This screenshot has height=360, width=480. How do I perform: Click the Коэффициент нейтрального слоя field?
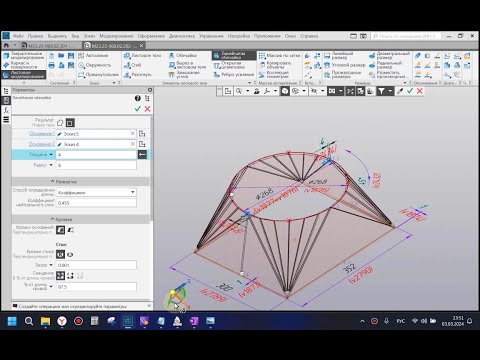pyautogui.click(x=96, y=203)
